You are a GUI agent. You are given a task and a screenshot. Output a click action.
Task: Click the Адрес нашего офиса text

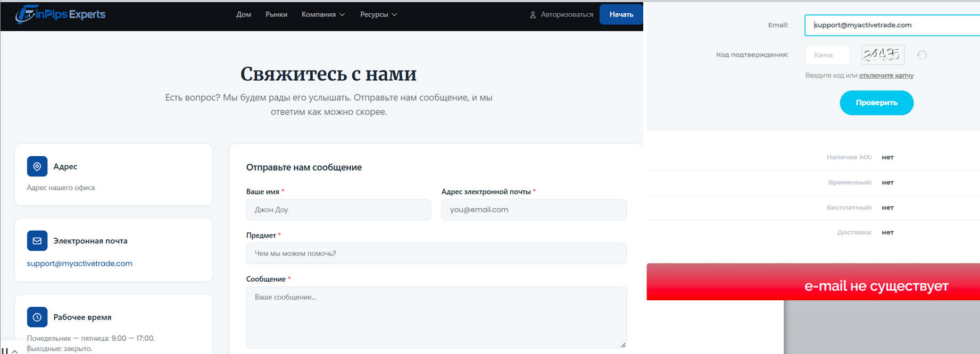pyautogui.click(x=61, y=188)
